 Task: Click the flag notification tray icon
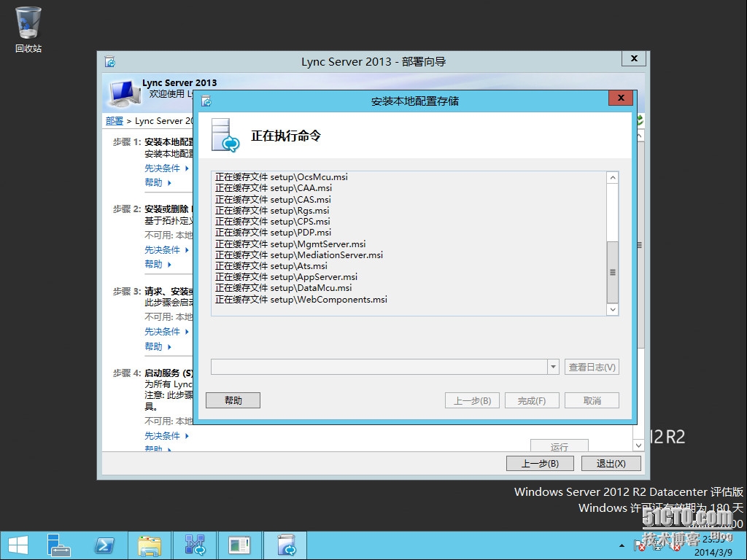pyautogui.click(x=639, y=545)
